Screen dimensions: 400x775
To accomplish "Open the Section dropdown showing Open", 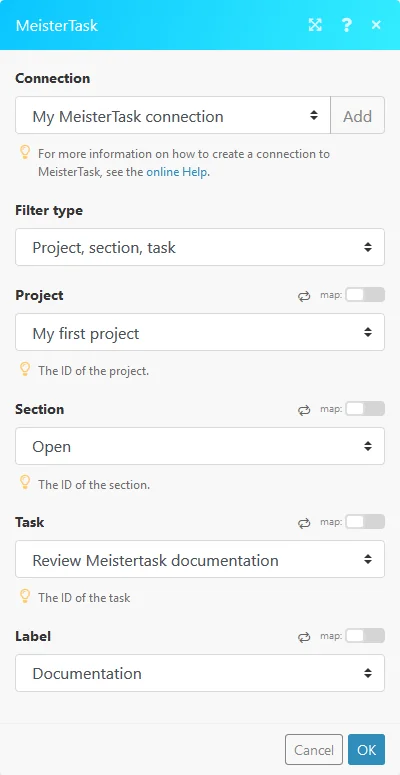I will pyautogui.click(x=200, y=446).
